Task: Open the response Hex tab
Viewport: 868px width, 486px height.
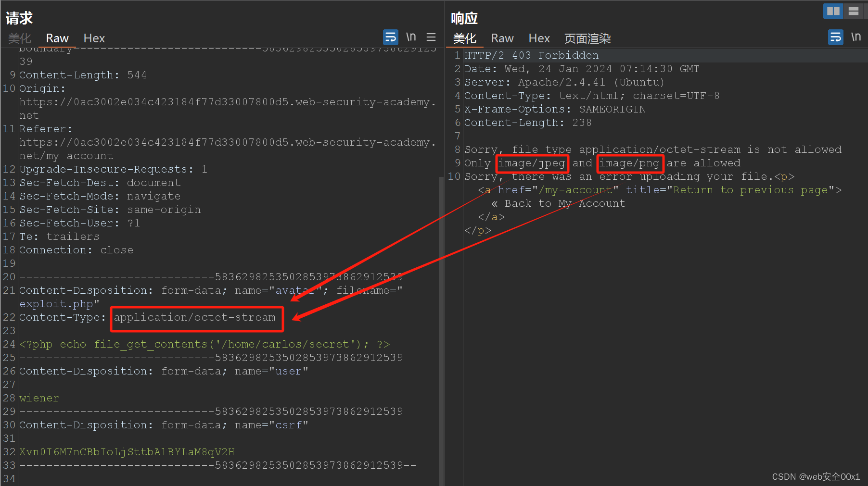Action: pyautogui.click(x=539, y=38)
